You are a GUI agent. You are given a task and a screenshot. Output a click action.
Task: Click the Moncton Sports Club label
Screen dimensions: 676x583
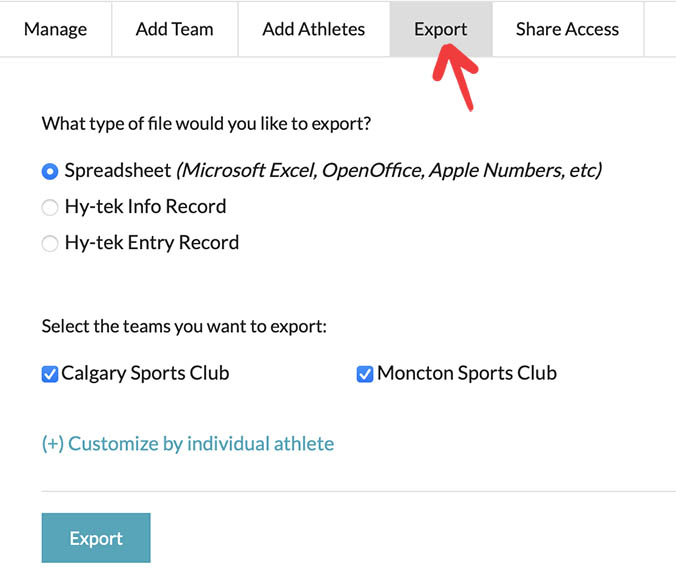tap(466, 373)
